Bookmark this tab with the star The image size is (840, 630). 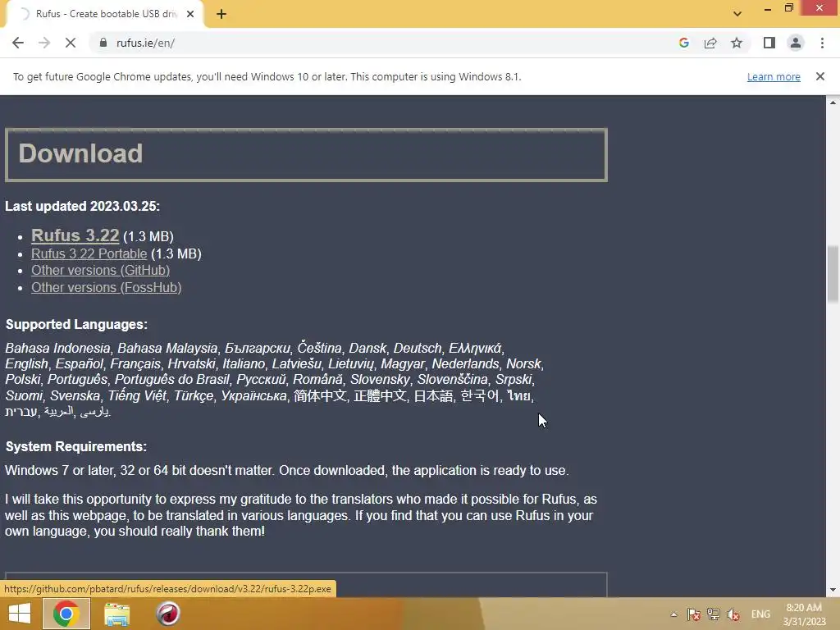click(x=737, y=43)
